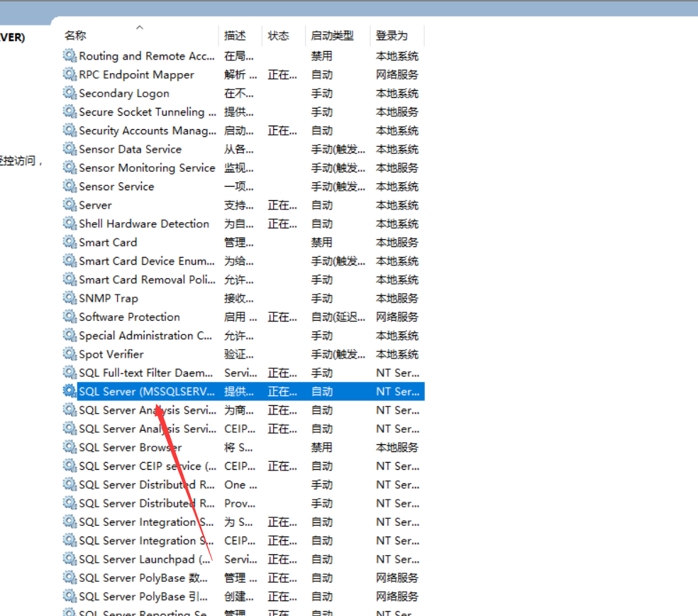Click the gear icon for Routing and Remote Access
The height and width of the screenshot is (616, 698).
(70, 55)
